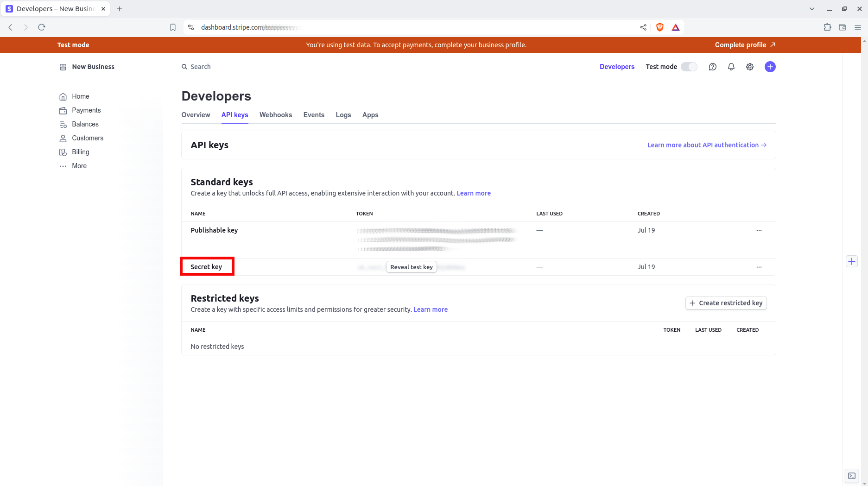Open the Secret key options menu
Image resolution: width=868 pixels, height=486 pixels.
(759, 267)
